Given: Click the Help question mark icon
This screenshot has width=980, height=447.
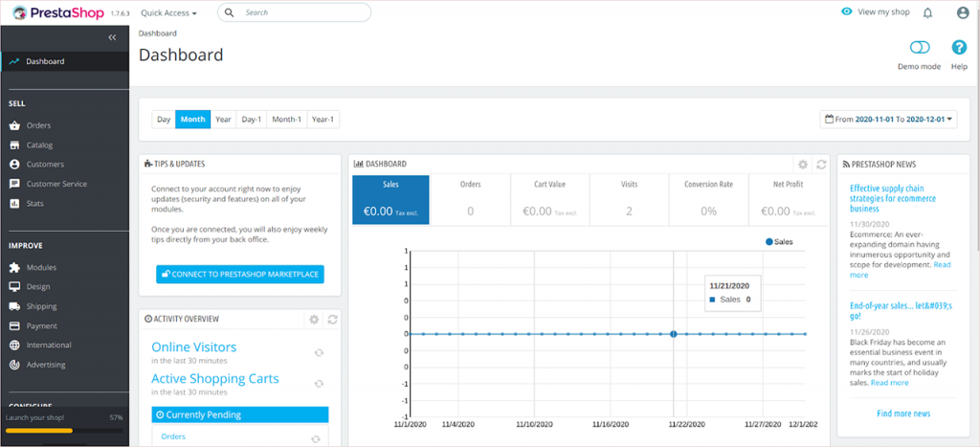Looking at the screenshot, I should tap(959, 48).
